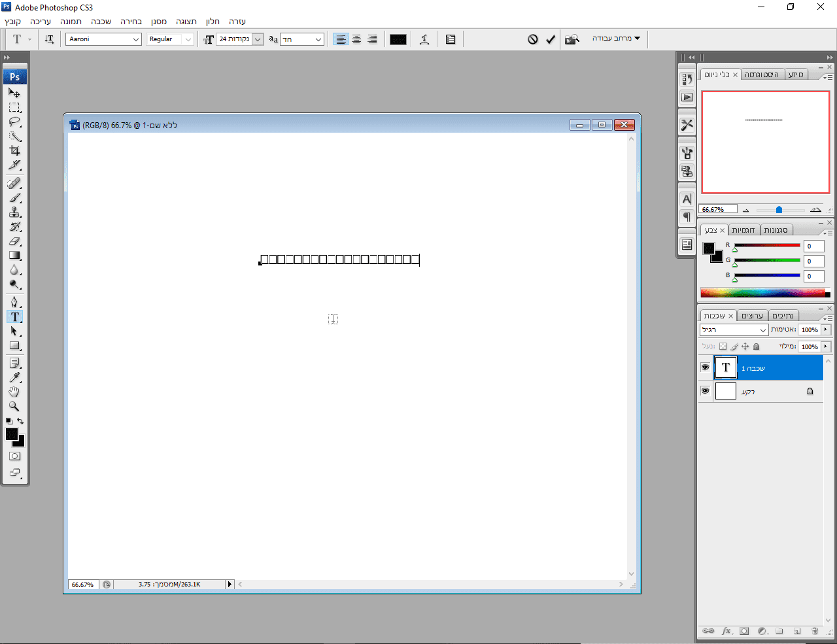Screen dimensions: 837x644
Task: Open the Character panel icon in dock
Action: pyautogui.click(x=687, y=199)
